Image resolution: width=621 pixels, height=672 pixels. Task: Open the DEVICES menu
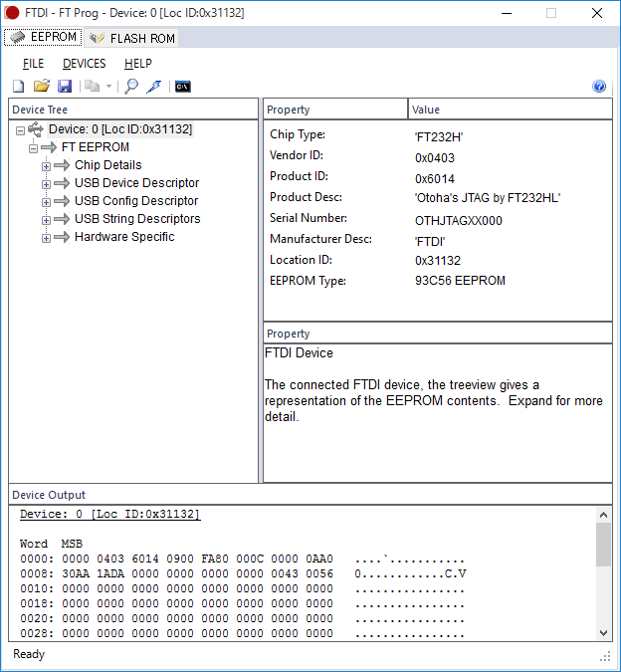[85, 64]
